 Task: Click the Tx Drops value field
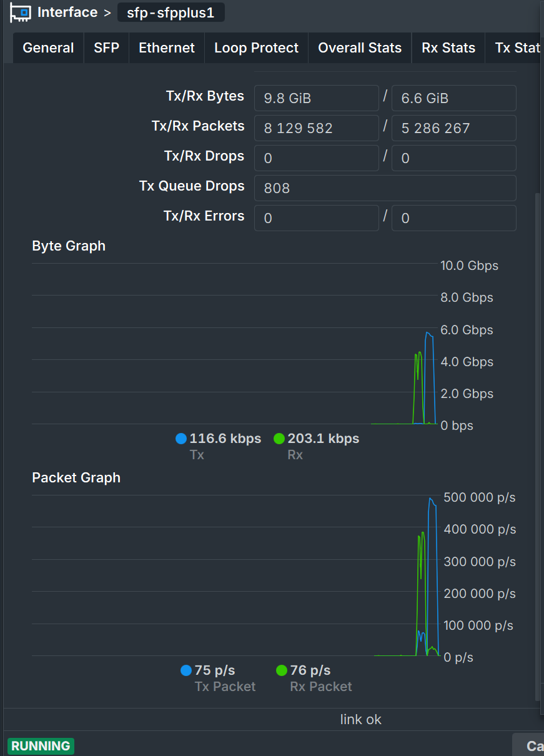click(x=317, y=158)
